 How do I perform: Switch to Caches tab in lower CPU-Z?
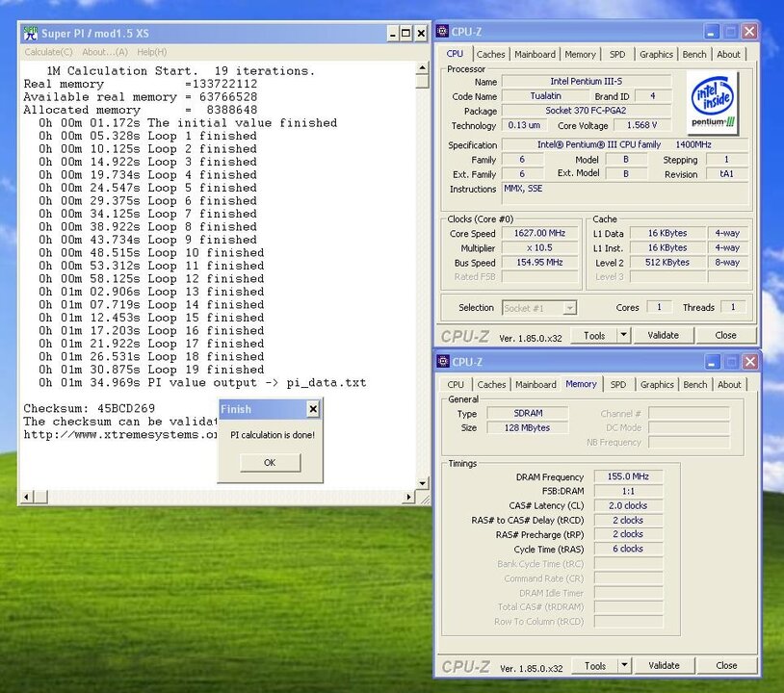coord(491,385)
